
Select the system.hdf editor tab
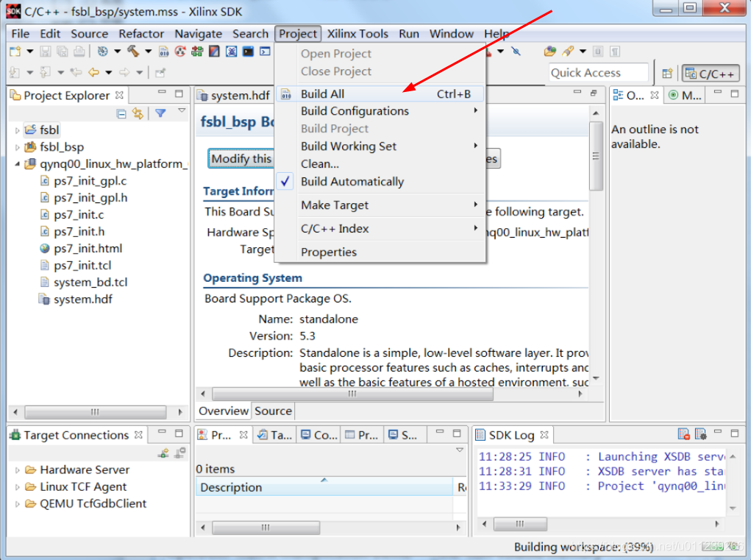point(235,96)
